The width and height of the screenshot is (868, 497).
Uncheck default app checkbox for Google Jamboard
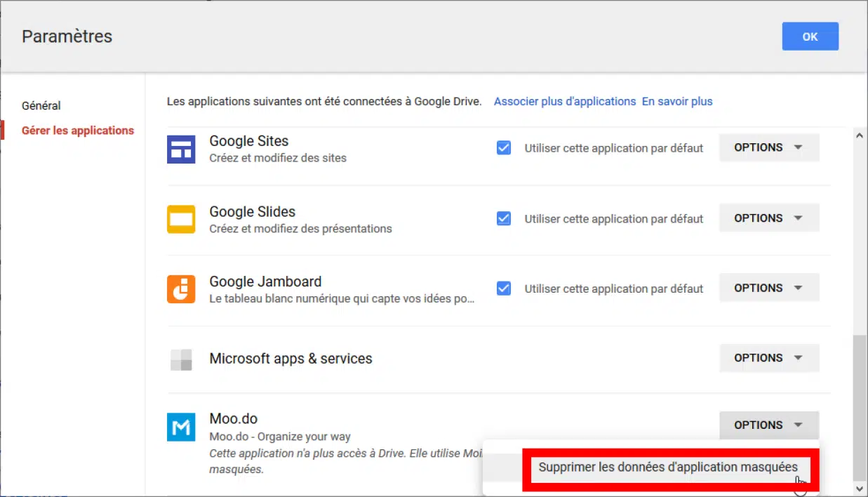point(504,289)
